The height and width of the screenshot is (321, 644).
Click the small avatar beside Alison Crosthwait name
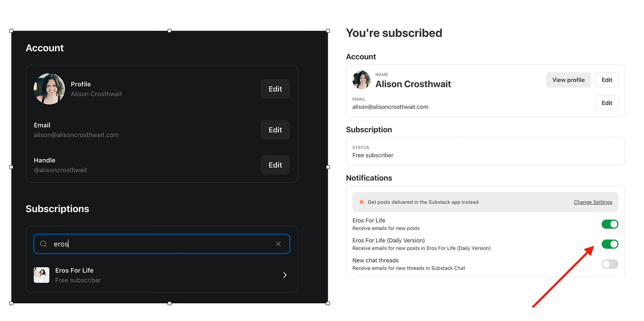pyautogui.click(x=361, y=80)
